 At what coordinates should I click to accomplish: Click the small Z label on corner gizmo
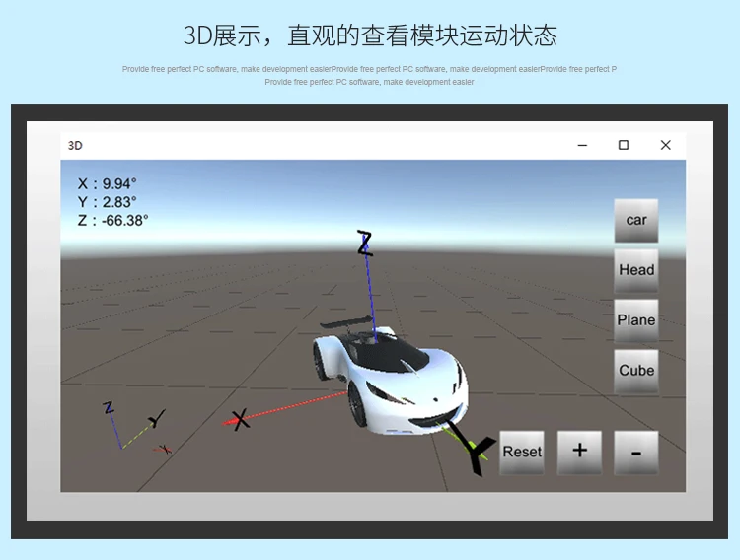click(109, 407)
